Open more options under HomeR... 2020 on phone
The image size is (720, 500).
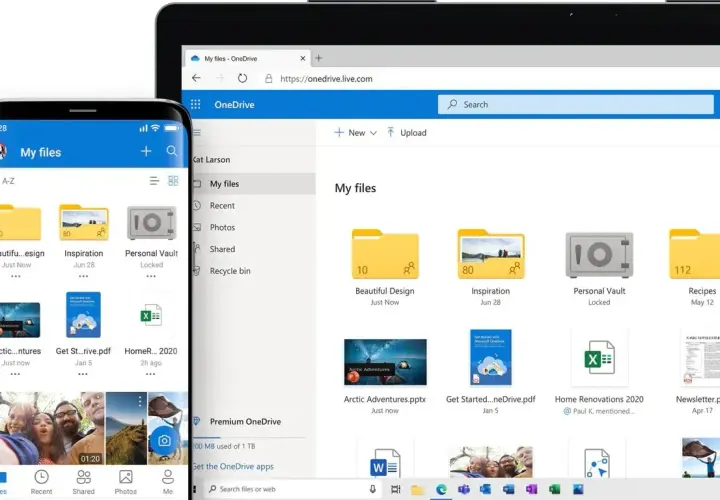pyautogui.click(x=151, y=374)
